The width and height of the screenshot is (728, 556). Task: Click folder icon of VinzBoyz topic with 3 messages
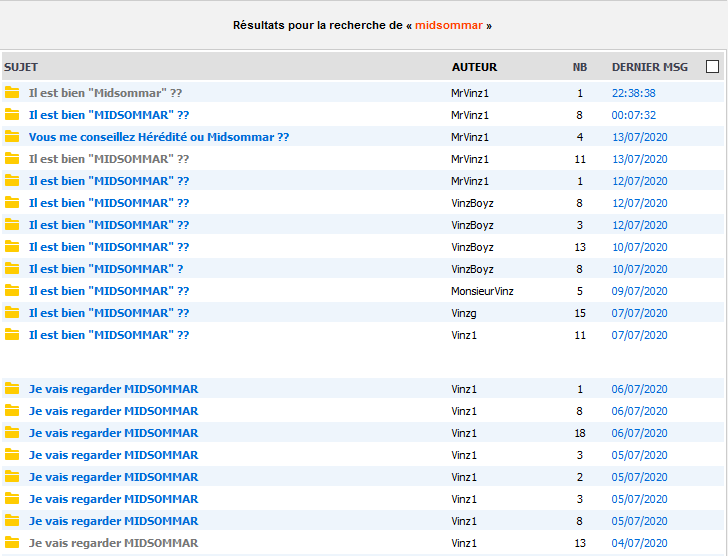click(12, 225)
